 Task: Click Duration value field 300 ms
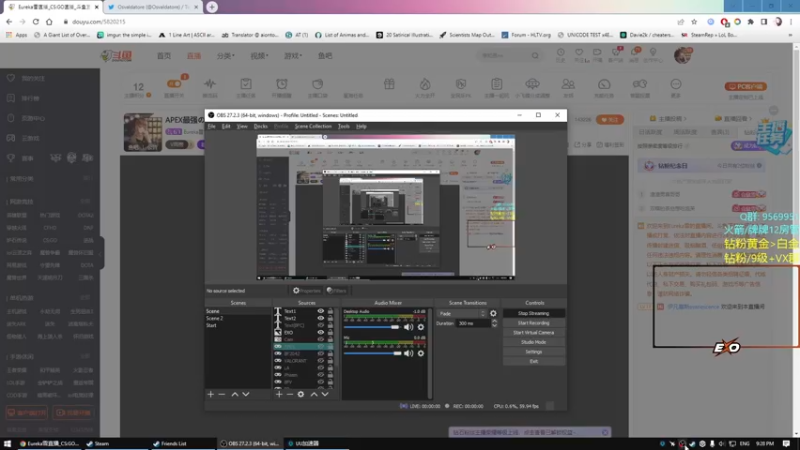click(x=473, y=323)
